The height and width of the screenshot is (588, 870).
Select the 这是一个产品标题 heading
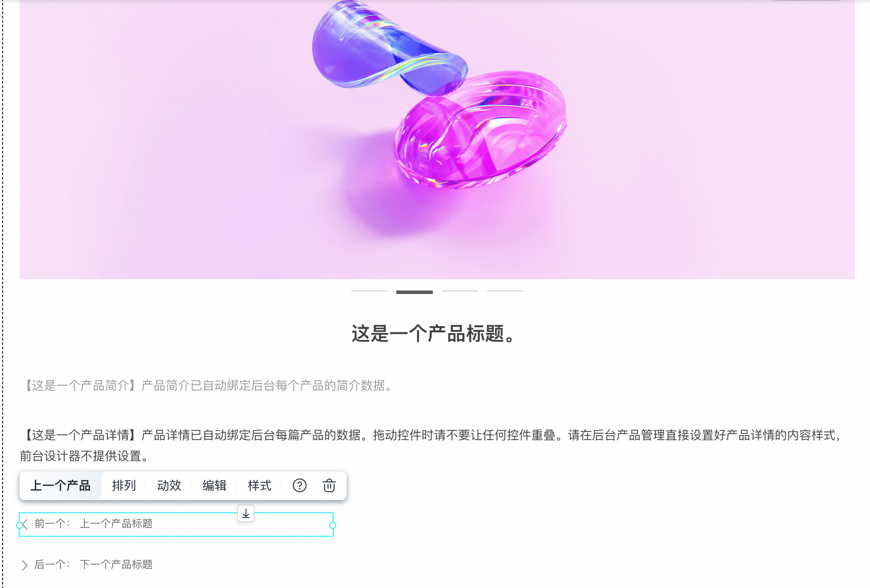[434, 334]
